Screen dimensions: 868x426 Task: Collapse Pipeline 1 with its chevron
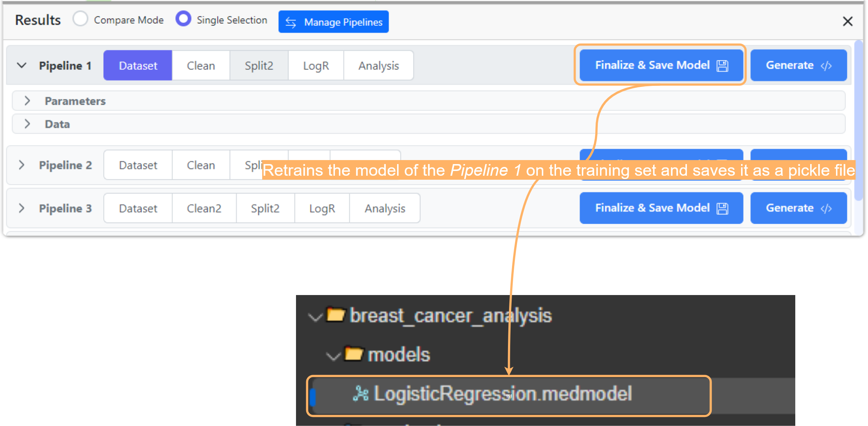[22, 65]
